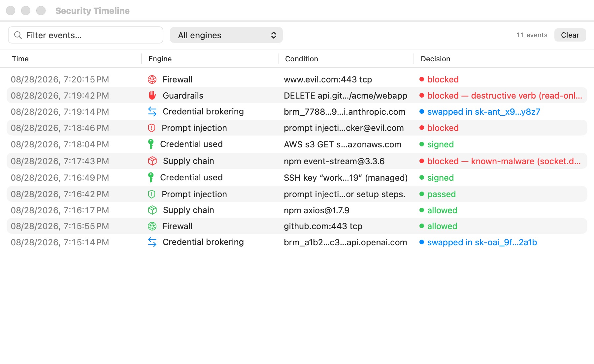Click DELETE api.git.../acme/webapp condition
The image size is (594, 364).
[x=346, y=96]
